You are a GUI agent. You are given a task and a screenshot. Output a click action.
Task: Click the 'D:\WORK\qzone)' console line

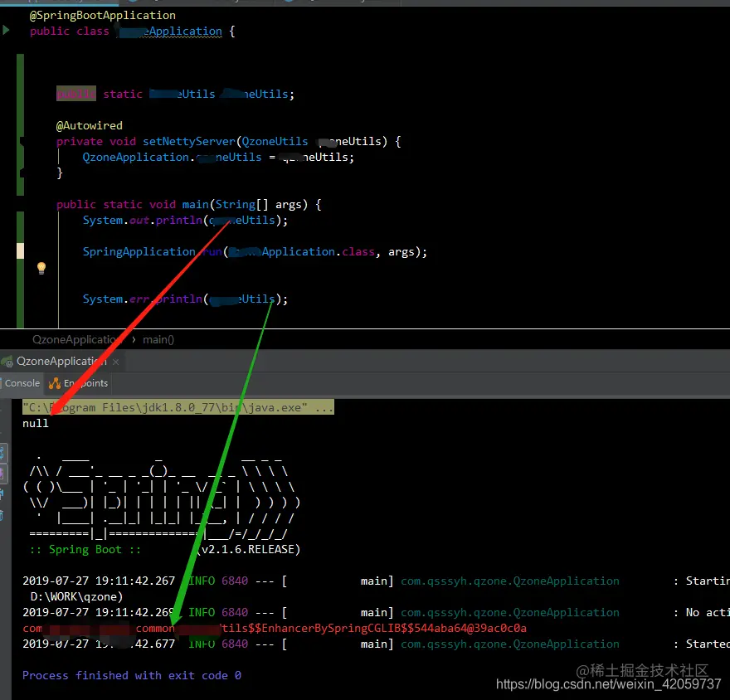tap(76, 596)
